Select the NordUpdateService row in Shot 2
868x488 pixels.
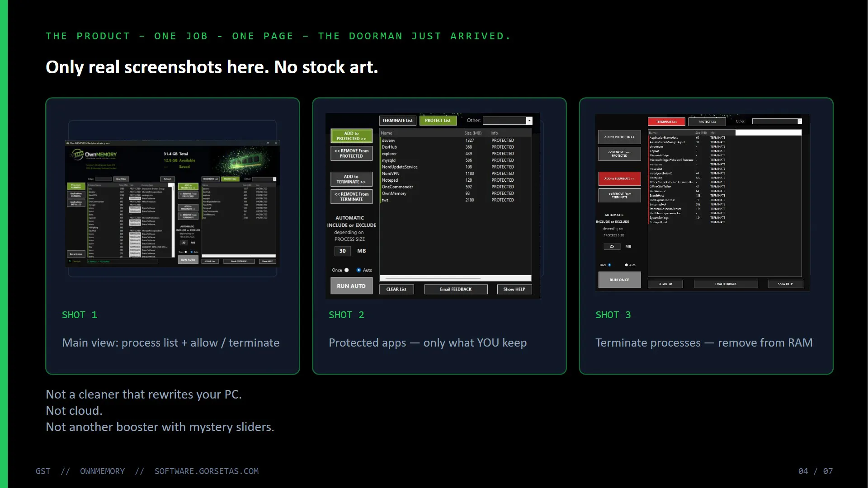(456, 167)
